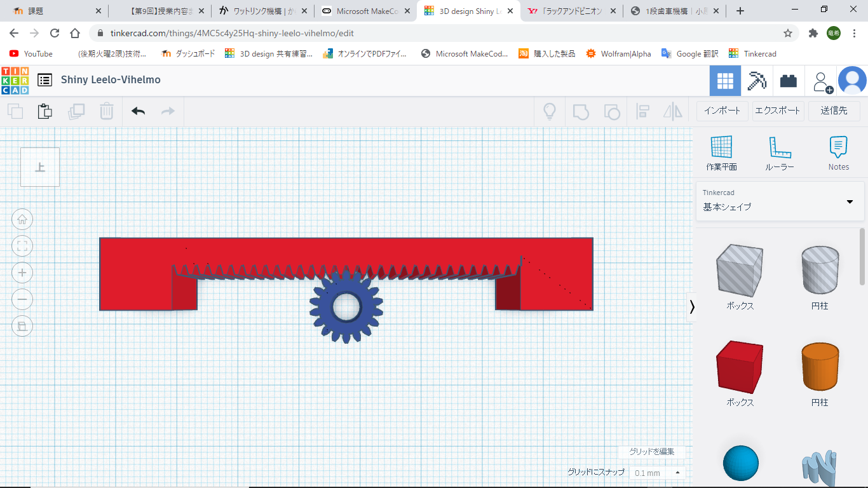
Task: Click the Copy tool in toolbar
Action: click(15, 111)
